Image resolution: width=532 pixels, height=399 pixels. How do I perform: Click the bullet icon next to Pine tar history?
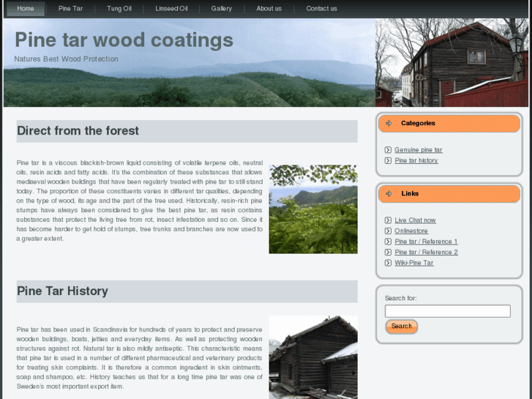(388, 160)
